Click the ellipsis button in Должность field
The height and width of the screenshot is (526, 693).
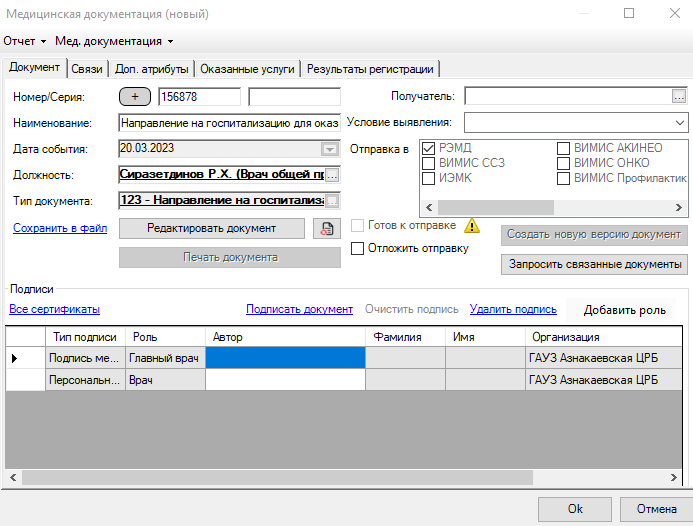click(x=332, y=174)
